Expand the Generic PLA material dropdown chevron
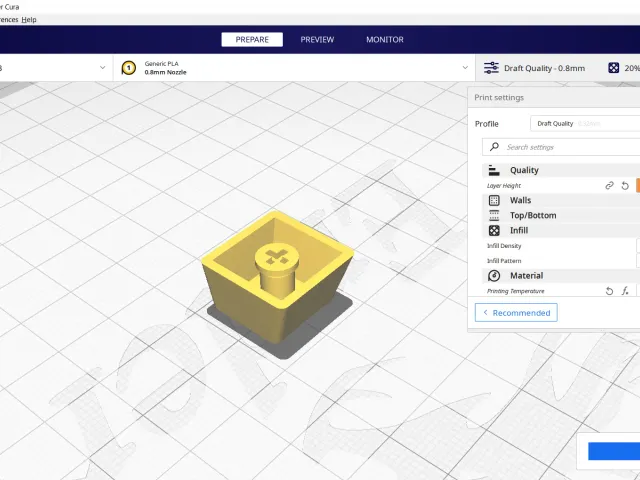 [x=465, y=67]
